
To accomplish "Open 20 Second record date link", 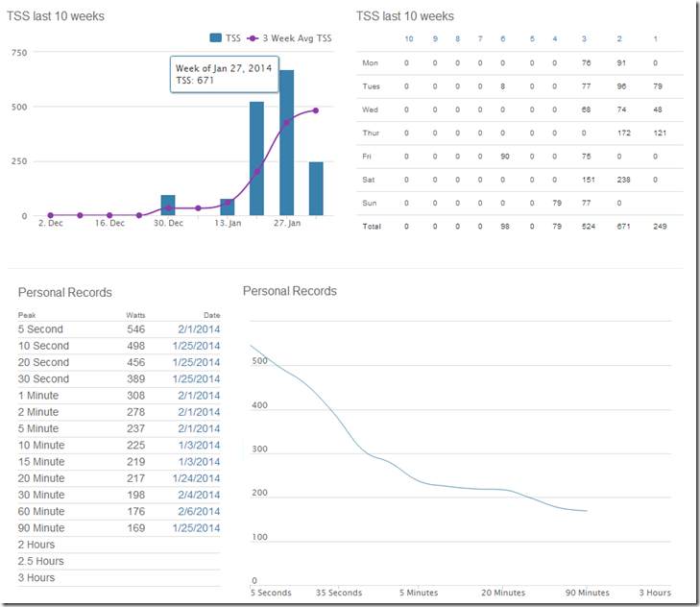I will tap(196, 362).
